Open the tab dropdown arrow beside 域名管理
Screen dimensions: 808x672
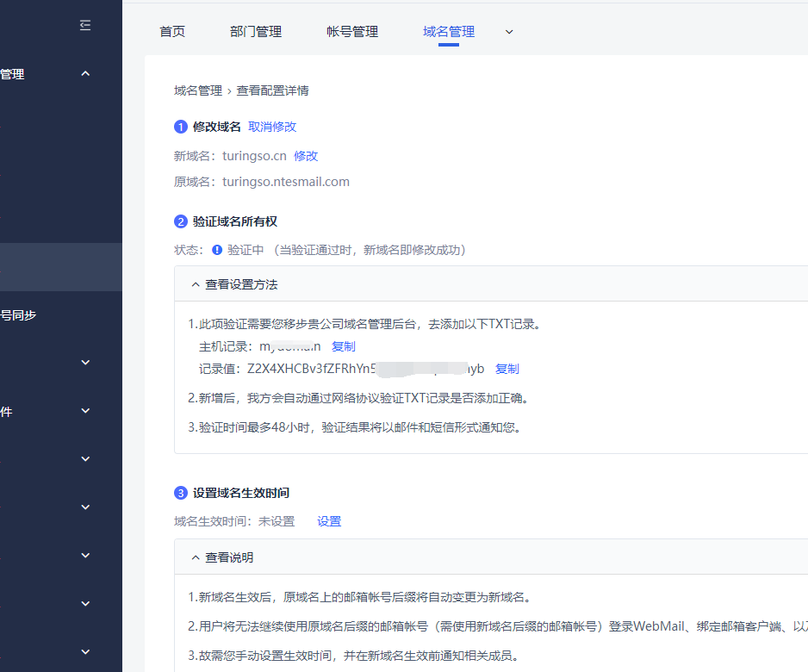click(x=509, y=32)
